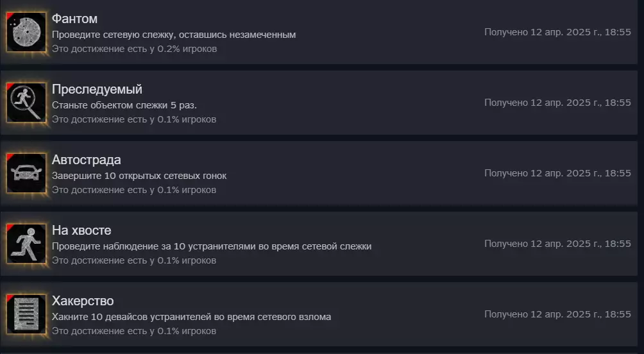Click the Автострада unlock date text
Screen dimensions: 644x354
557,173
